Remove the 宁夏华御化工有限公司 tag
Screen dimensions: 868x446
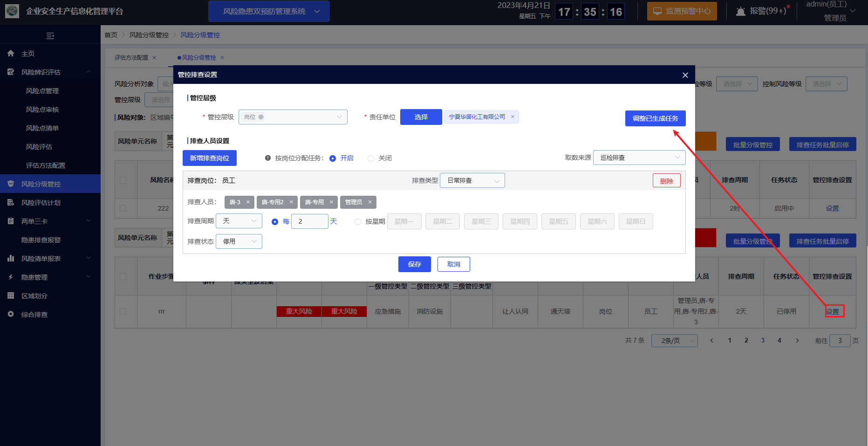pyautogui.click(x=513, y=117)
